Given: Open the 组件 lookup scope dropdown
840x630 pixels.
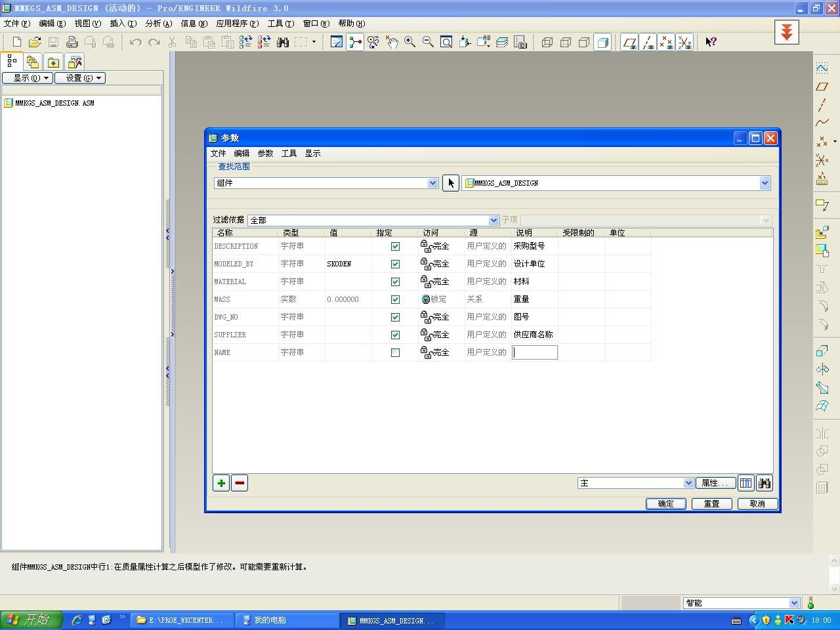Looking at the screenshot, I should tap(326, 183).
